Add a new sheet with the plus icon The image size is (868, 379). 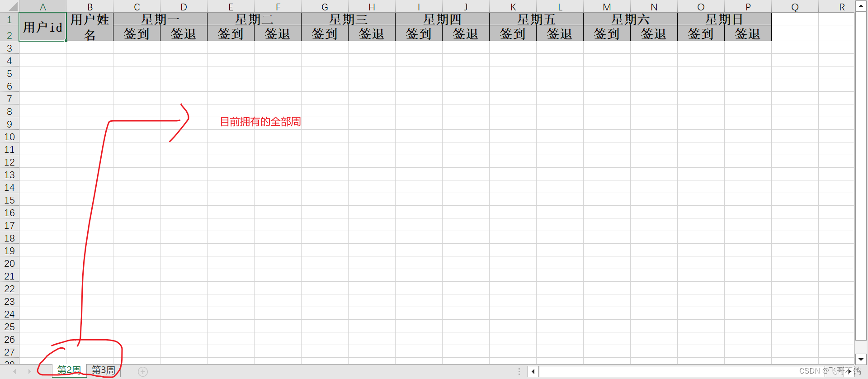[x=143, y=372]
